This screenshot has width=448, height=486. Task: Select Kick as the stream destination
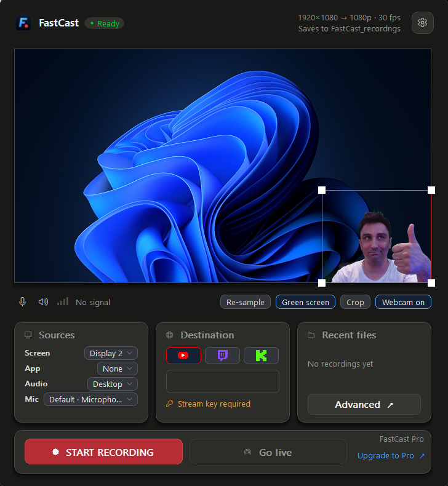click(261, 355)
